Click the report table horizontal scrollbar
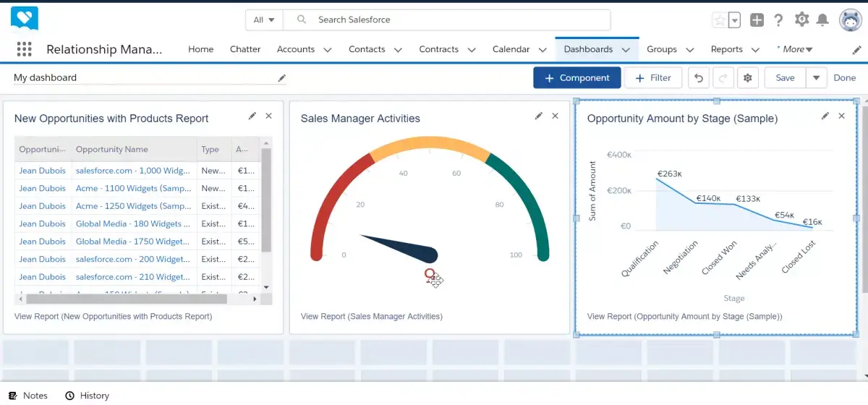The height and width of the screenshot is (405, 868). click(125, 298)
